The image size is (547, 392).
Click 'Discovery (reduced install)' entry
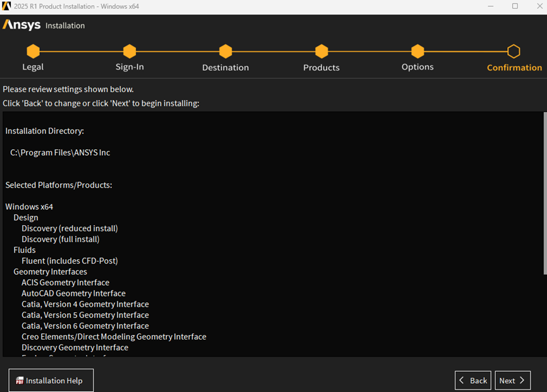[x=70, y=228]
